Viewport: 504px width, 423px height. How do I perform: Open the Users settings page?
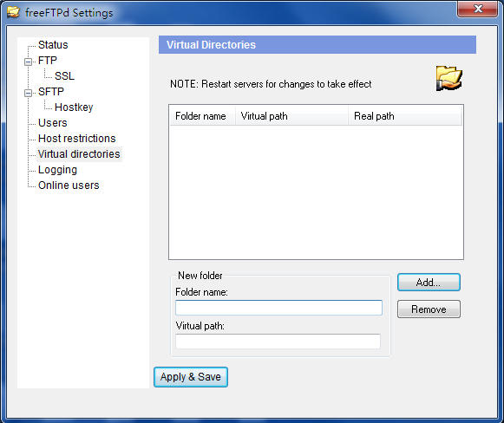click(x=52, y=123)
